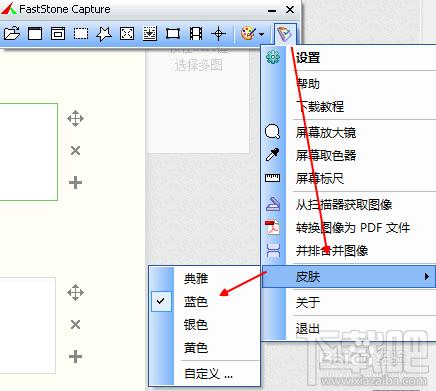436x391 pixels.
Task: Start the screen recorder
Action: (196, 34)
